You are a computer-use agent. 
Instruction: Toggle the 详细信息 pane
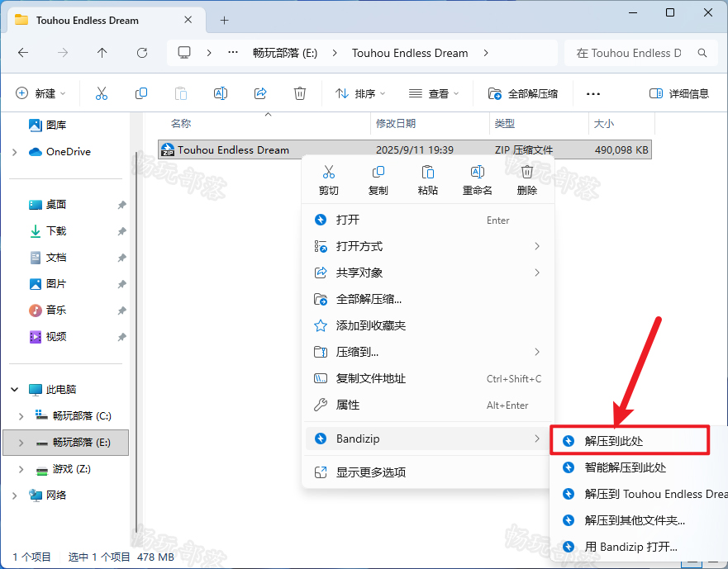[678, 93]
